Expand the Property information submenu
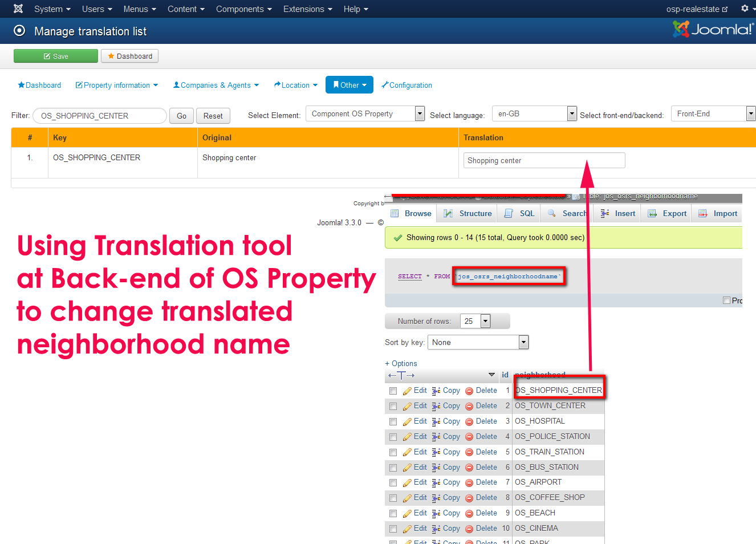Viewport: 756px width, 544px height. (116, 85)
